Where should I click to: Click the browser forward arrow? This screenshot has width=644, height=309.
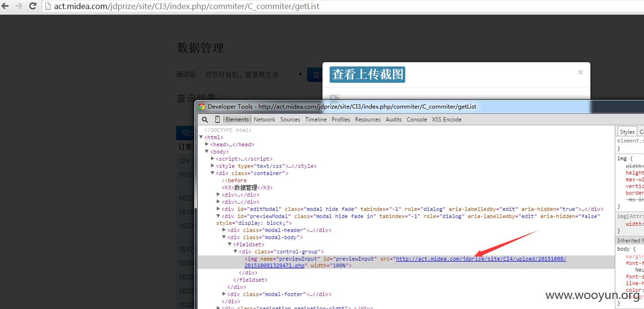(19, 6)
